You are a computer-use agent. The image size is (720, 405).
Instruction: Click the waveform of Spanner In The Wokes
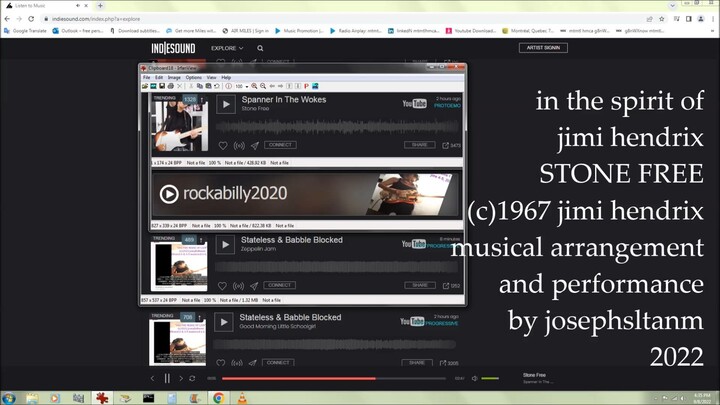[x=338, y=127]
